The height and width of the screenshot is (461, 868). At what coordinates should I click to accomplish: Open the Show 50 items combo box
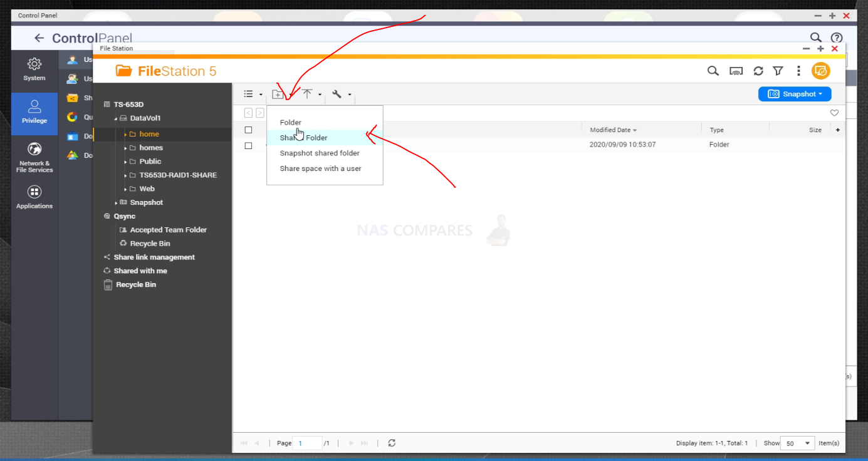pyautogui.click(x=798, y=443)
